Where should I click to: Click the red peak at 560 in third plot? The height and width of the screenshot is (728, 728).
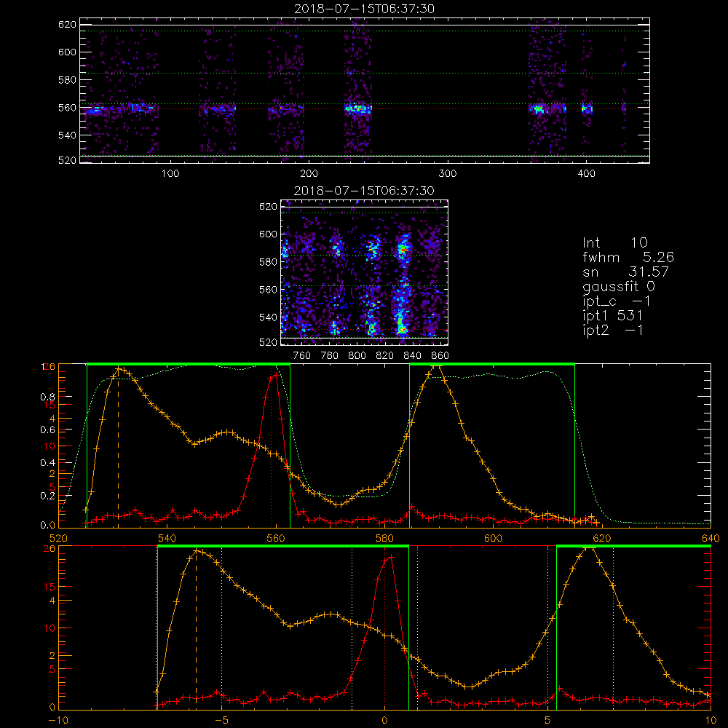(x=276, y=373)
